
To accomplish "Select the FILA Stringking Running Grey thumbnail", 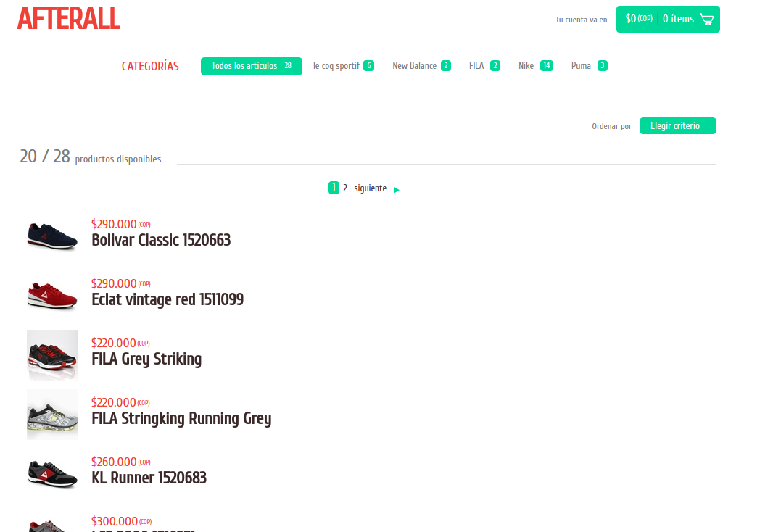I will (x=51, y=415).
